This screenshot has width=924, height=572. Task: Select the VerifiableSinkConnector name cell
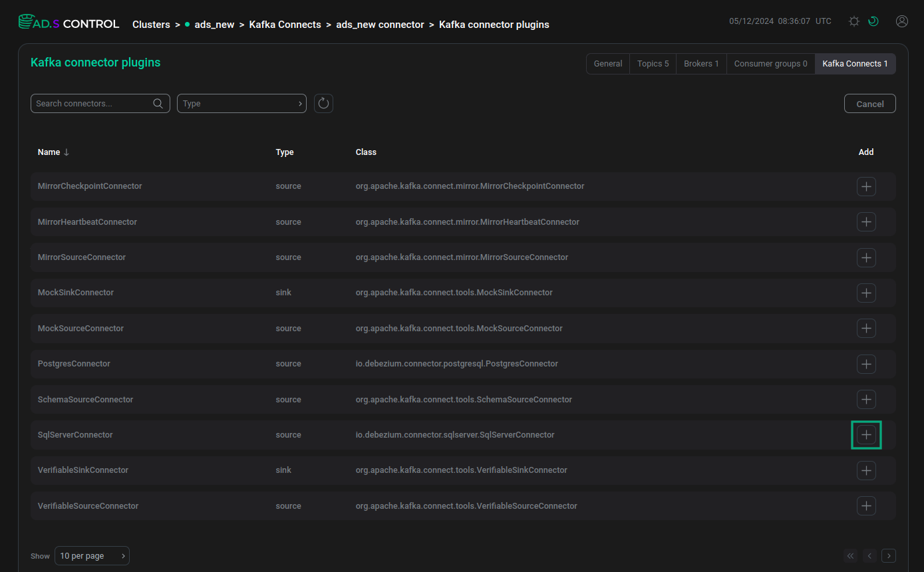[x=83, y=470]
